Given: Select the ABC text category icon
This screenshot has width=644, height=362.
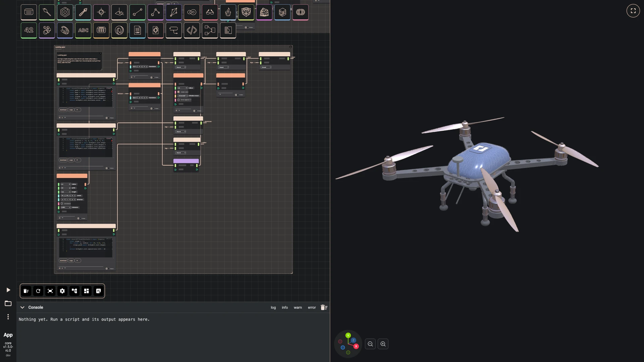Looking at the screenshot, I should tap(83, 30).
